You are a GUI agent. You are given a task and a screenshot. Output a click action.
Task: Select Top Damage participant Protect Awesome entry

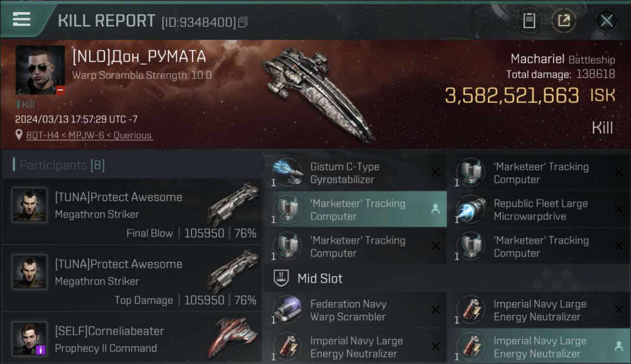132,279
